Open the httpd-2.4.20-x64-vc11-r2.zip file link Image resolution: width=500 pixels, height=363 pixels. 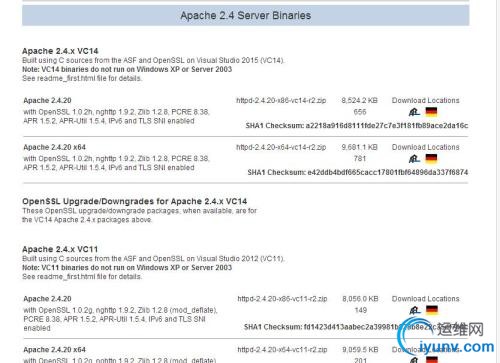pos(282,350)
